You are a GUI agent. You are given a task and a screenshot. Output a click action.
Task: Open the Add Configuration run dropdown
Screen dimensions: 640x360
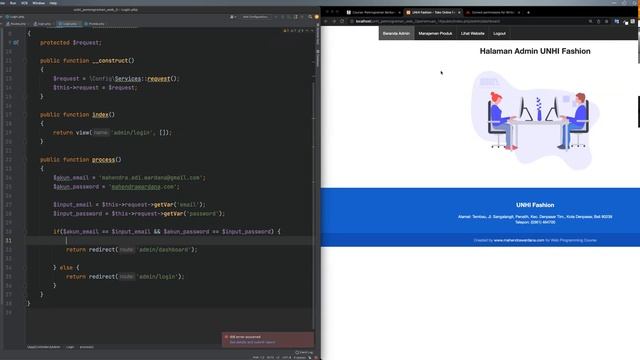(x=256, y=17)
